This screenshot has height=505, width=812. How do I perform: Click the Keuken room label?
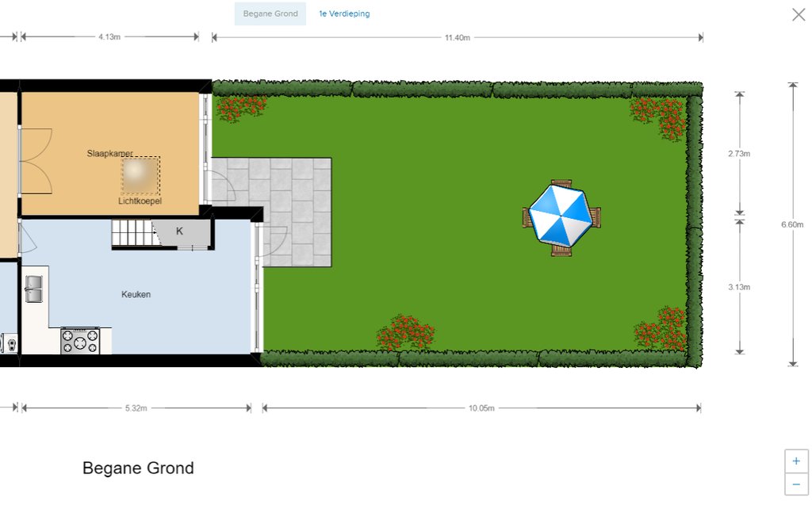click(x=136, y=294)
